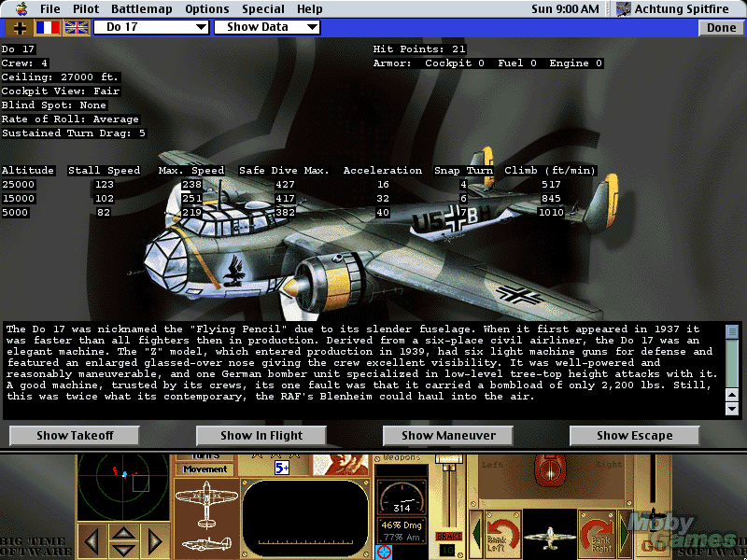Click the side-view aircraft silhouette

click(206, 544)
